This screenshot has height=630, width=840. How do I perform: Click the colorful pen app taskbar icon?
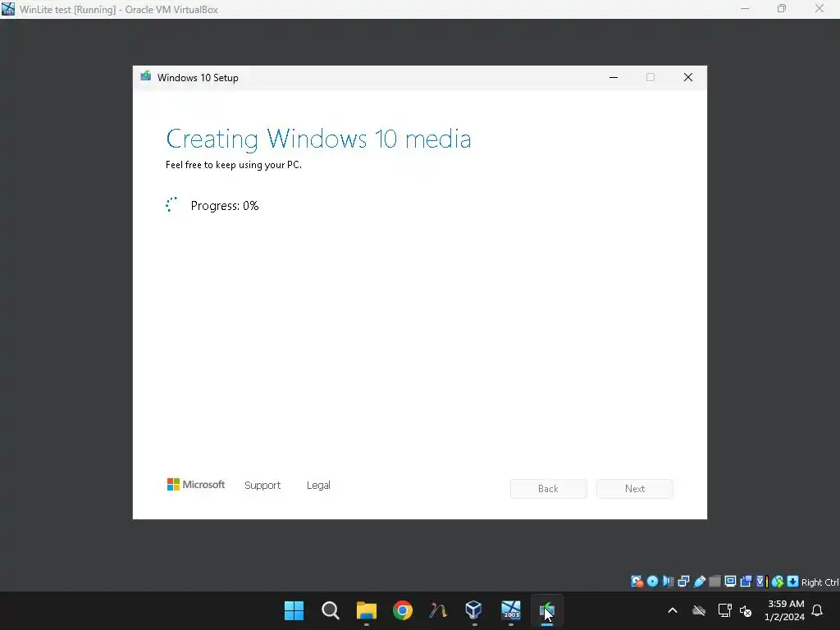438,610
